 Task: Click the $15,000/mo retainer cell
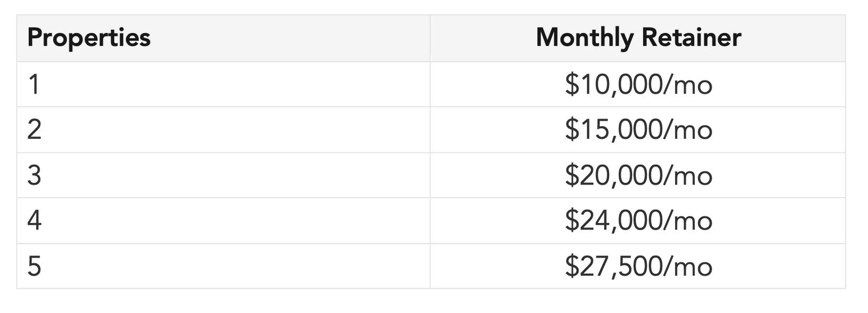tap(638, 130)
